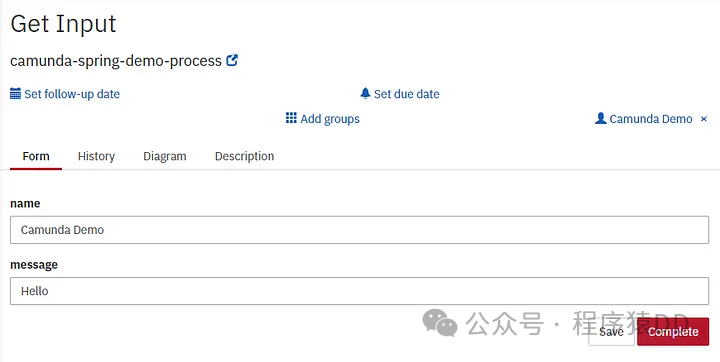Switch to the History tab

[x=96, y=156]
